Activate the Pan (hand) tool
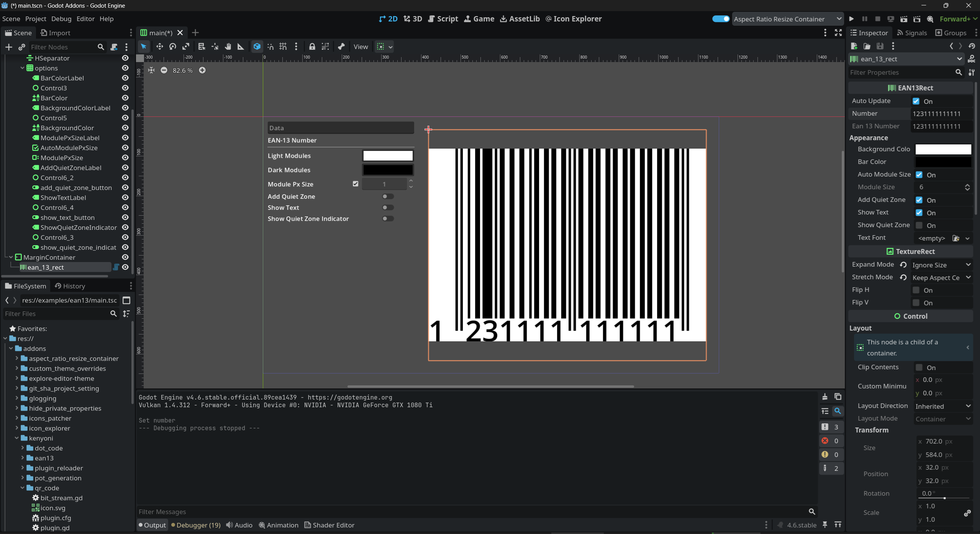The width and height of the screenshot is (980, 534). 228,47
